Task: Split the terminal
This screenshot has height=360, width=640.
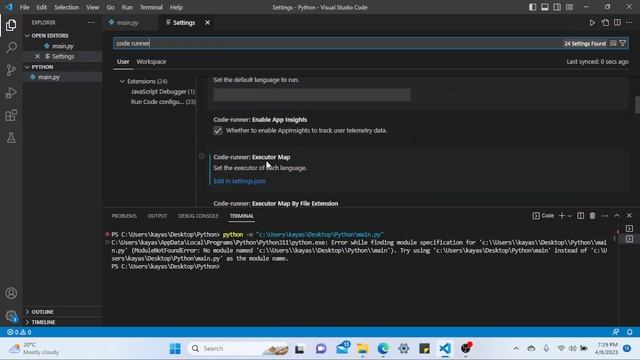Action: (x=580, y=216)
